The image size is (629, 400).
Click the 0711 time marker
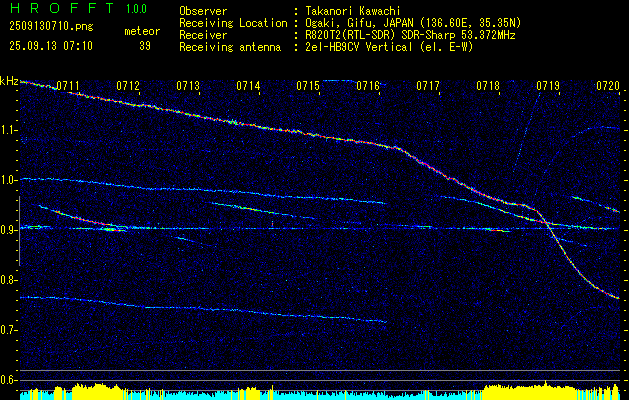tap(67, 85)
